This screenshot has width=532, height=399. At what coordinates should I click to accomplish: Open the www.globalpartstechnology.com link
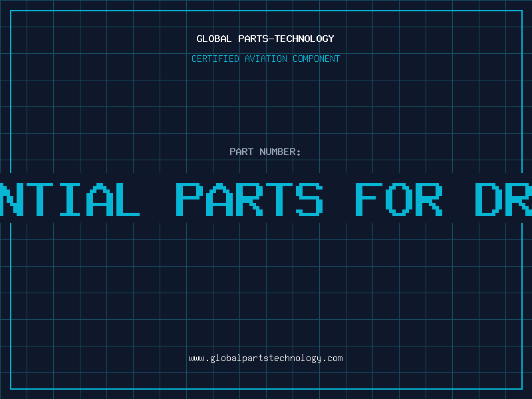tap(265, 358)
